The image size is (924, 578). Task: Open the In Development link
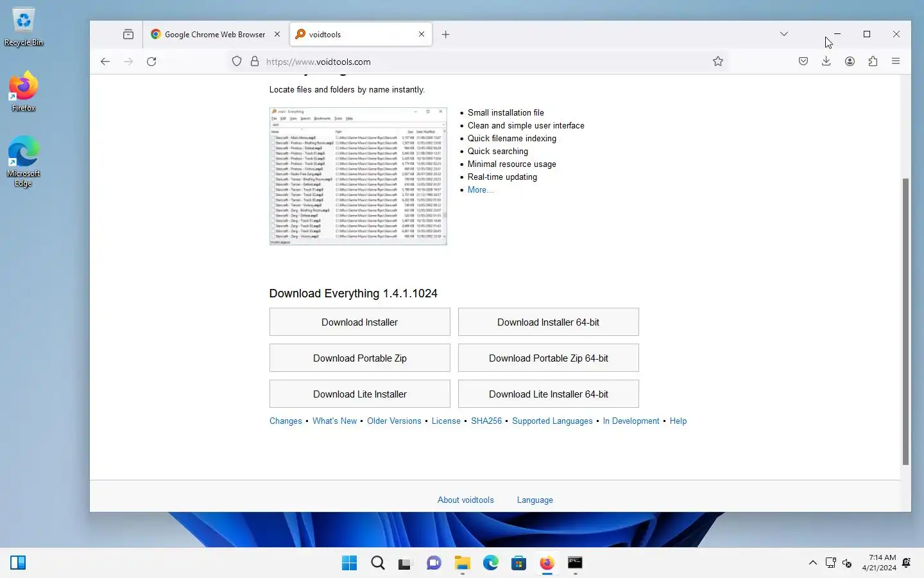[631, 421]
